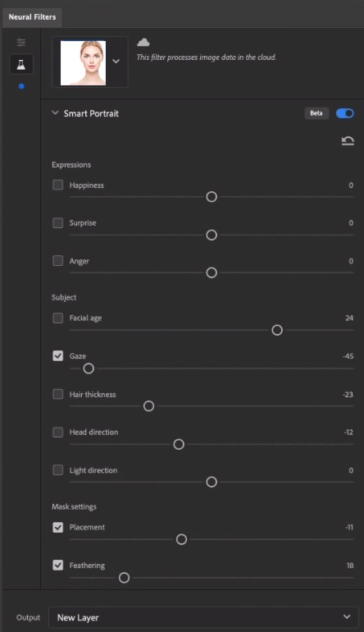364x632 pixels.
Task: Uncheck the Gaze checkbox
Action: [x=58, y=356]
